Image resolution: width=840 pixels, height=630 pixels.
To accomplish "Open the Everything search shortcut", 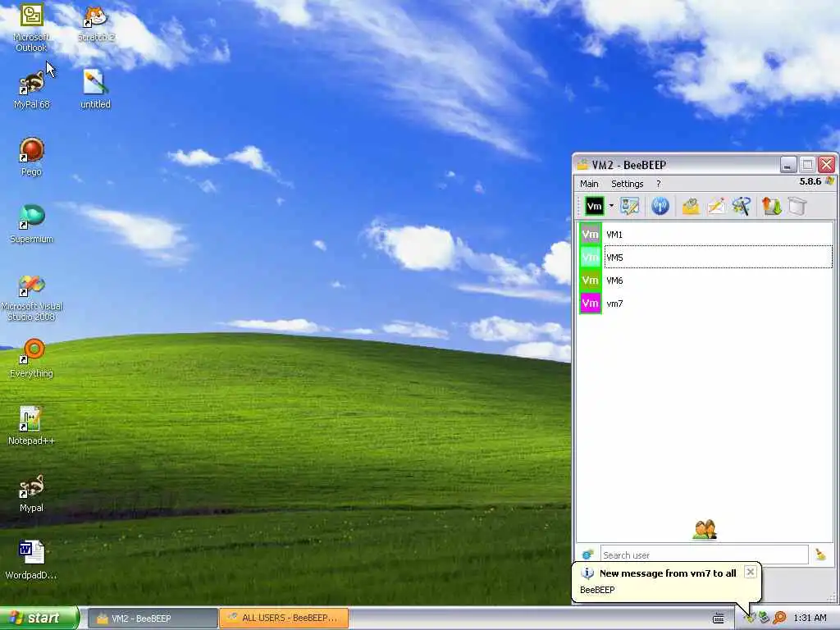I will click(x=32, y=359).
